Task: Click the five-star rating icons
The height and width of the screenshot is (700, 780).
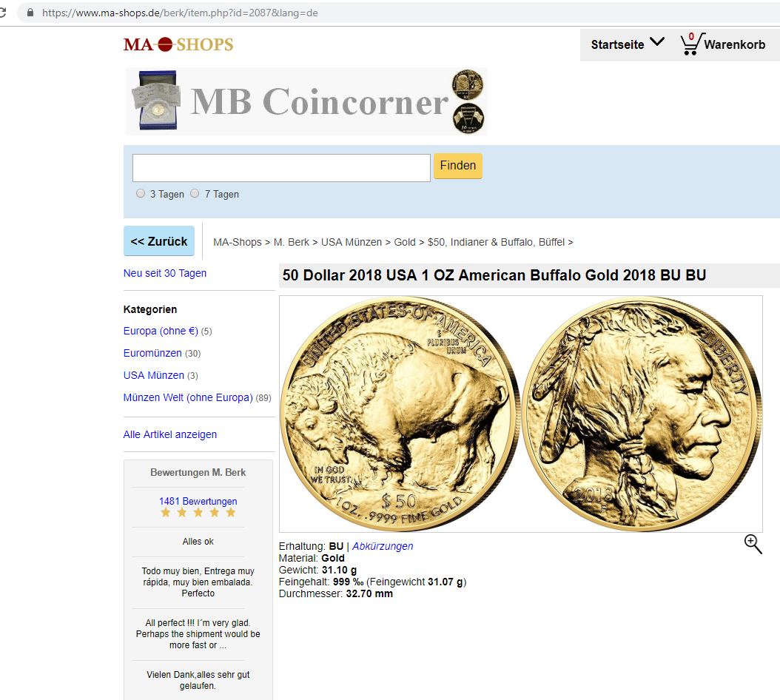Action: point(198,513)
